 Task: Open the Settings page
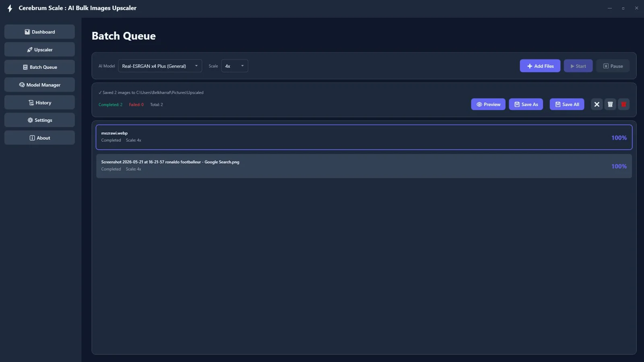click(39, 120)
